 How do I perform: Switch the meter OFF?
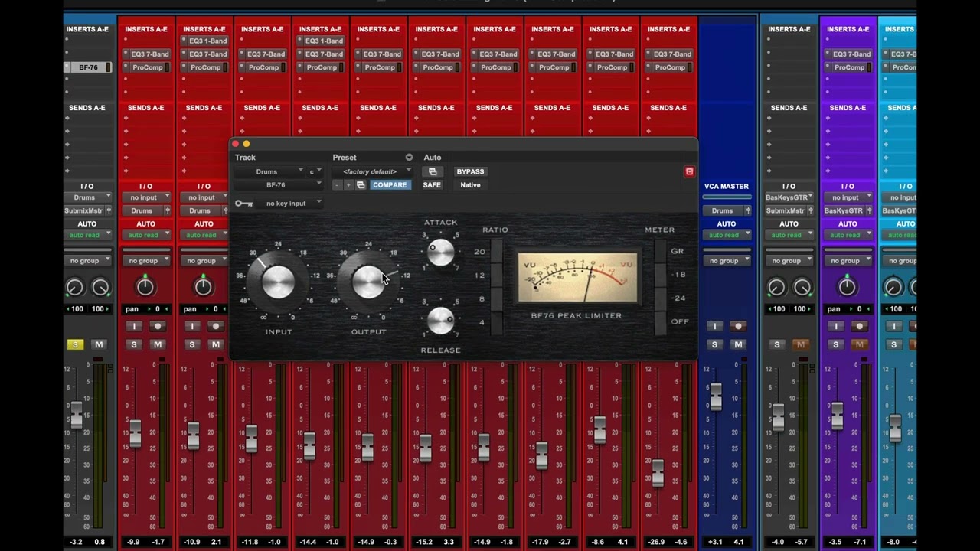(660, 322)
